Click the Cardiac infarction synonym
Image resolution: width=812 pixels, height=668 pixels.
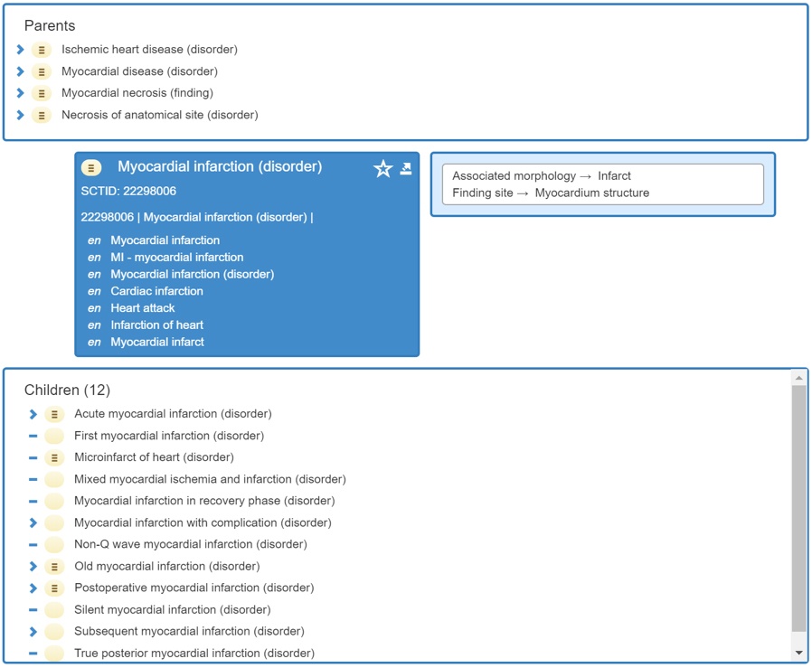(x=157, y=291)
